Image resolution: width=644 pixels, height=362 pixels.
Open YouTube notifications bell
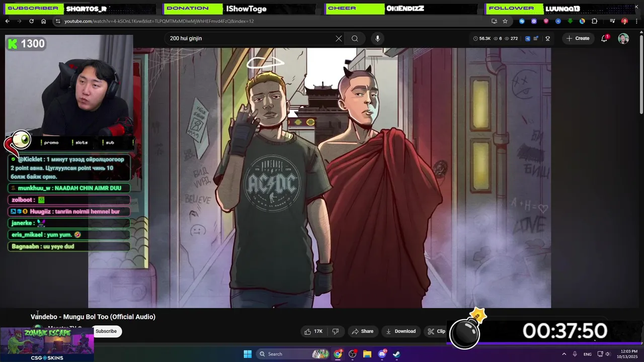click(604, 38)
